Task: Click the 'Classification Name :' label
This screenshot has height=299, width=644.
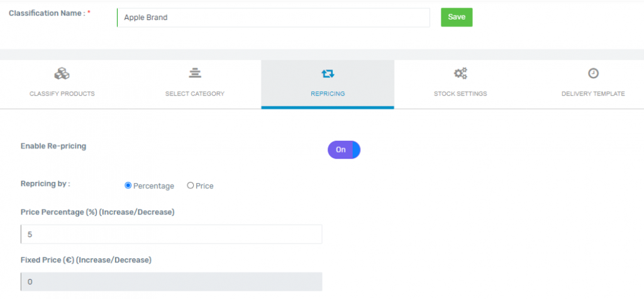Action: point(47,13)
